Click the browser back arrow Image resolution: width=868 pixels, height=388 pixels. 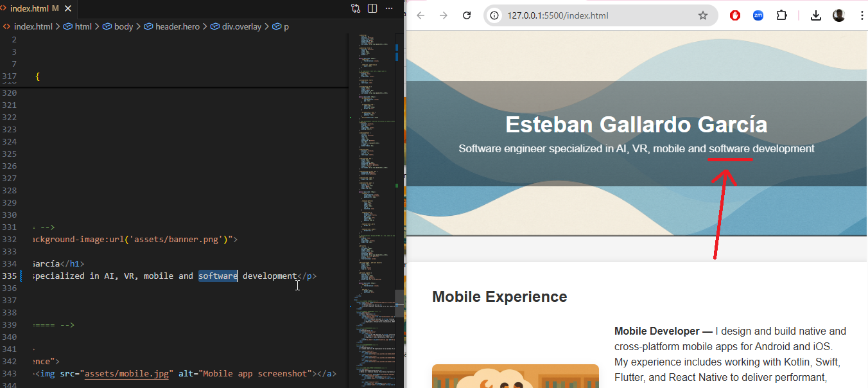421,15
